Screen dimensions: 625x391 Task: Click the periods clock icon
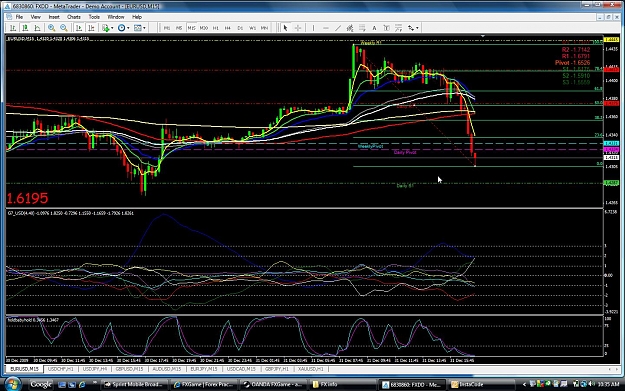tap(121, 28)
